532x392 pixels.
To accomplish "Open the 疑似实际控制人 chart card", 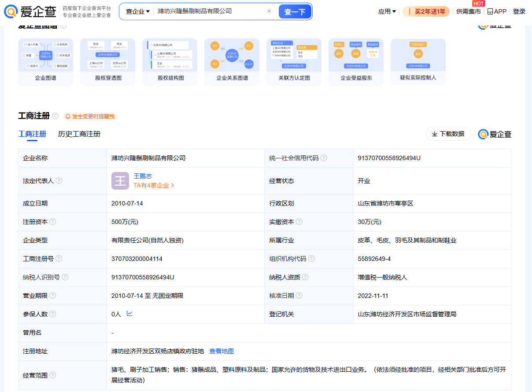I will coord(418,62).
